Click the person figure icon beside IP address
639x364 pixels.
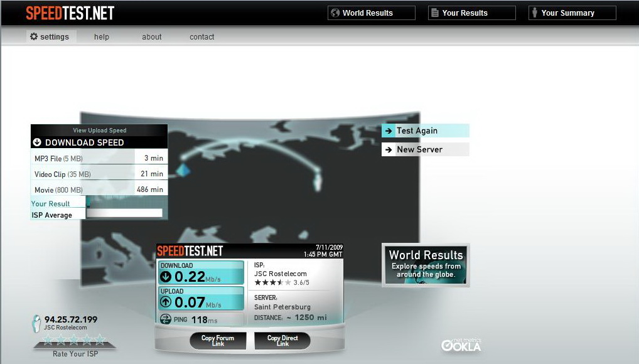36,324
